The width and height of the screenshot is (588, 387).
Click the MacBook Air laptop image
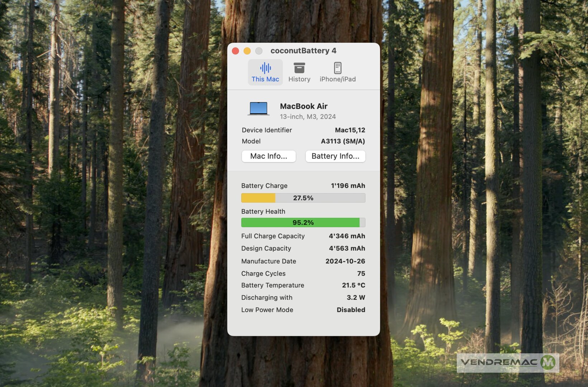pos(259,109)
